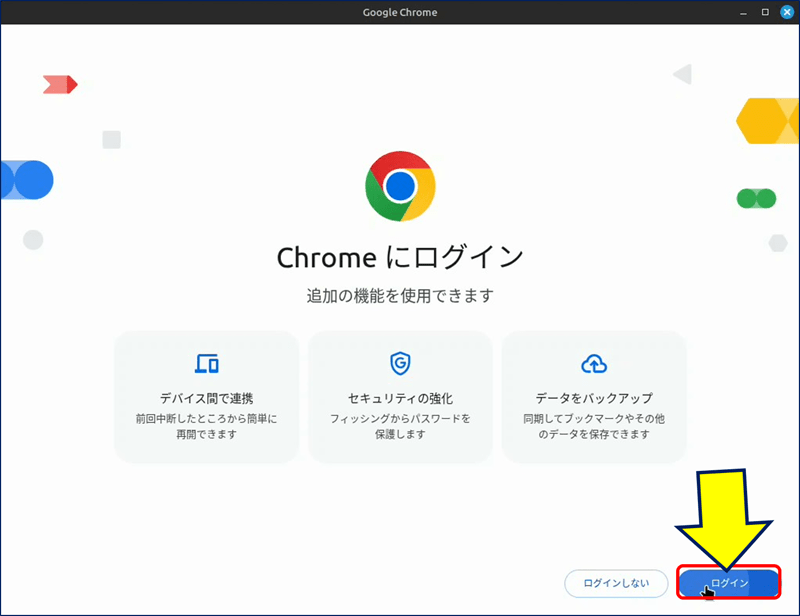Minimize the Google Chrome window

pyautogui.click(x=743, y=13)
